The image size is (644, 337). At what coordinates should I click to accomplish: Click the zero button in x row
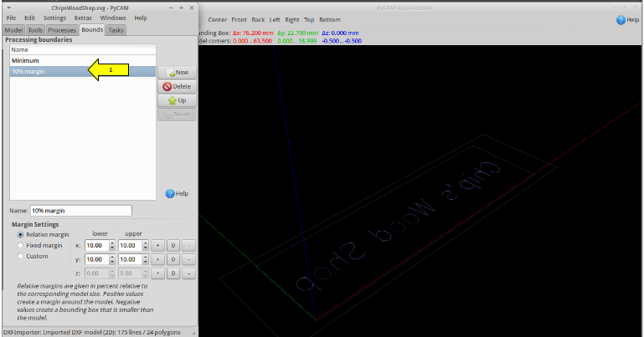tap(173, 246)
